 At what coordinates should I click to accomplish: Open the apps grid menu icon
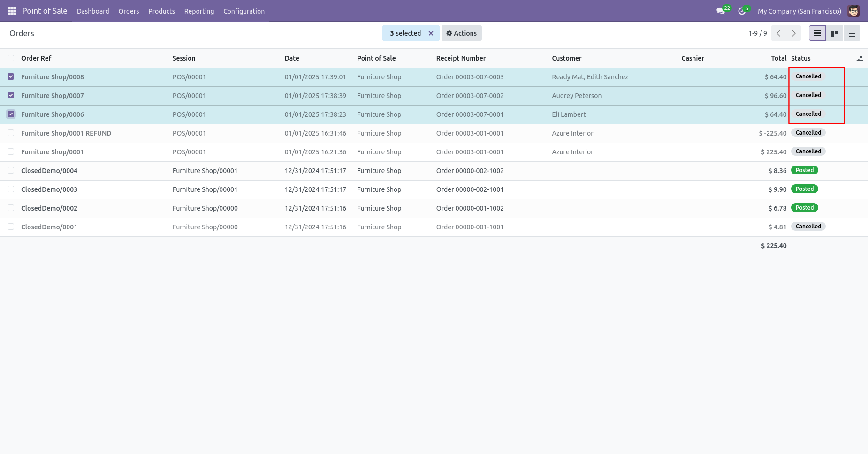[x=12, y=11]
